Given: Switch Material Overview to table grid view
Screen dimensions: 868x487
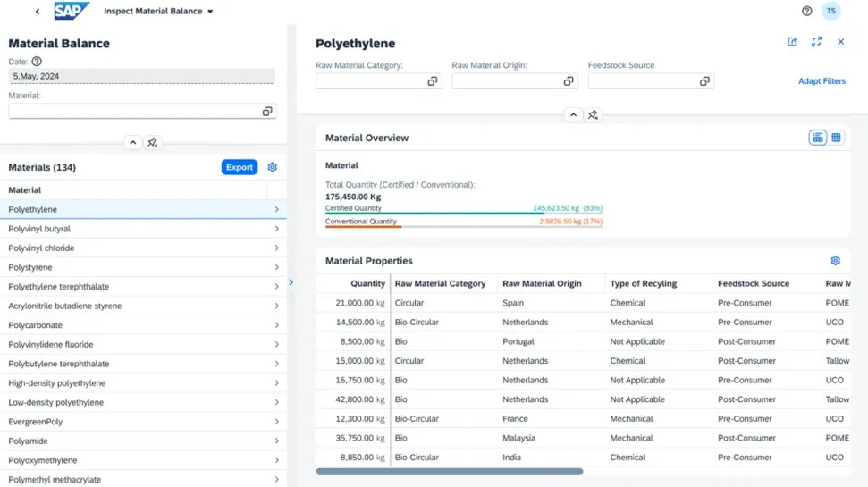Looking at the screenshot, I should 837,138.
